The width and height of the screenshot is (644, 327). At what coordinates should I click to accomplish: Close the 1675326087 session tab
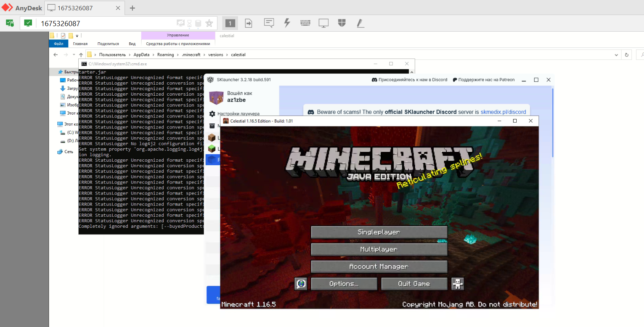pos(118,8)
